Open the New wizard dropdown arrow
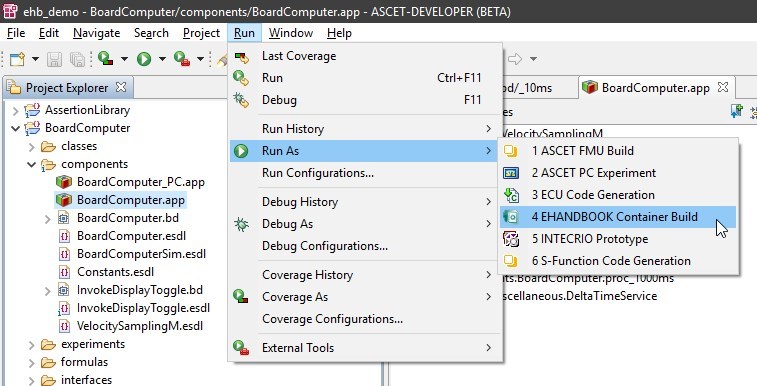757x386 pixels. pos(35,59)
